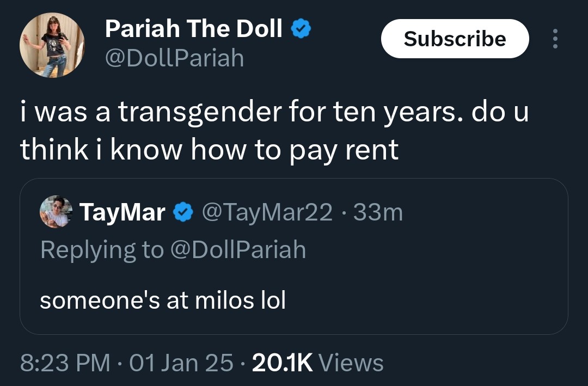Click the Subscribe button

tap(455, 39)
